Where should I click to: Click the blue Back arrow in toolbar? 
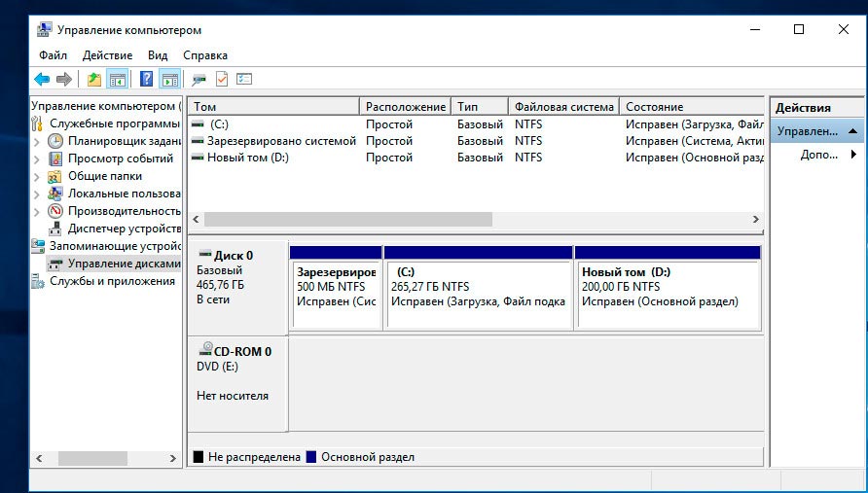[41, 80]
